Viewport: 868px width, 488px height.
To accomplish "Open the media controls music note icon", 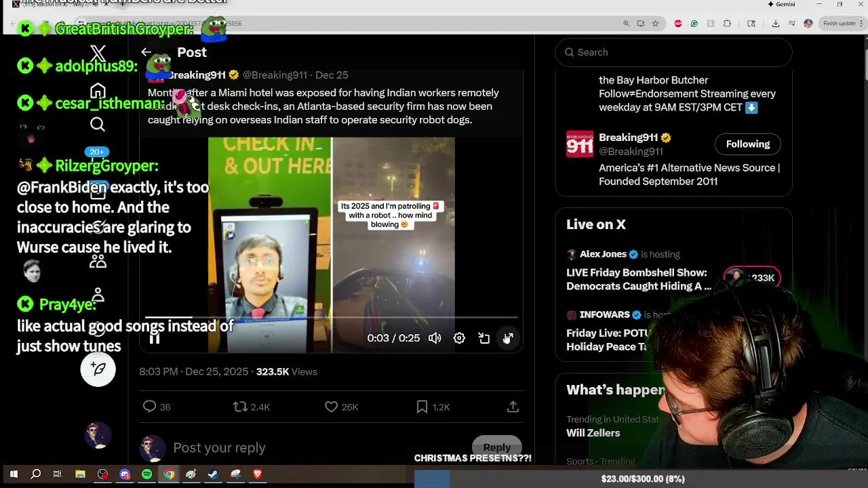I will click(791, 23).
